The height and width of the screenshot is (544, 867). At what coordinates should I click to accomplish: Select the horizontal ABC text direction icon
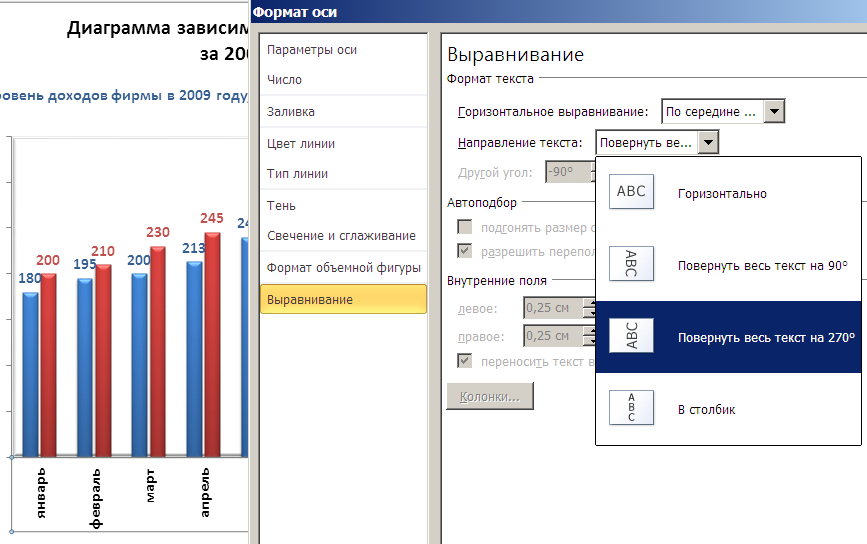(x=631, y=191)
